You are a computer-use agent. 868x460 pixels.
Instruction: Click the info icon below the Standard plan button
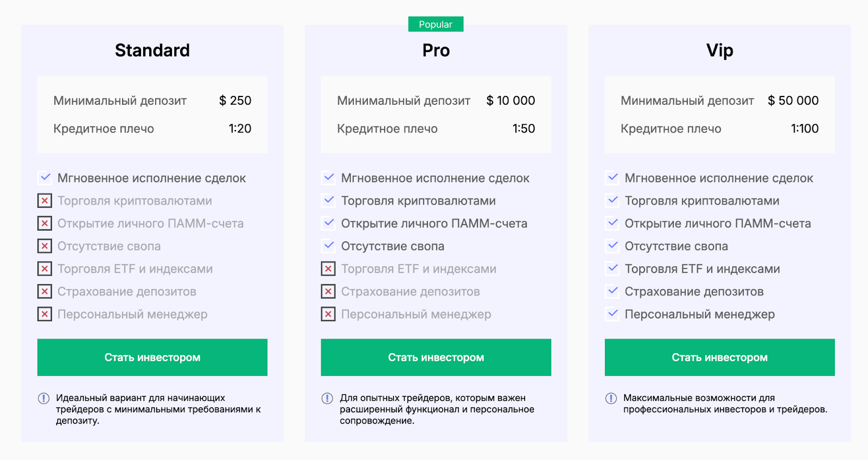click(x=43, y=398)
